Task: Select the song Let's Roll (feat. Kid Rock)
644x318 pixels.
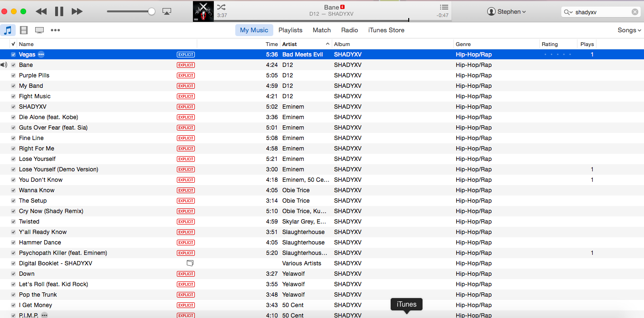Action: (54, 284)
